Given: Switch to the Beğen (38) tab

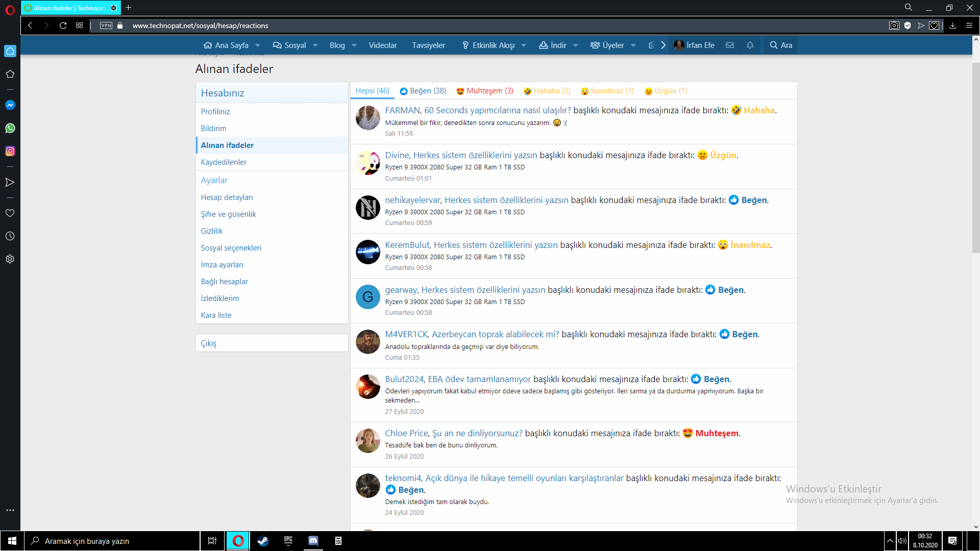Looking at the screenshot, I should coord(423,91).
